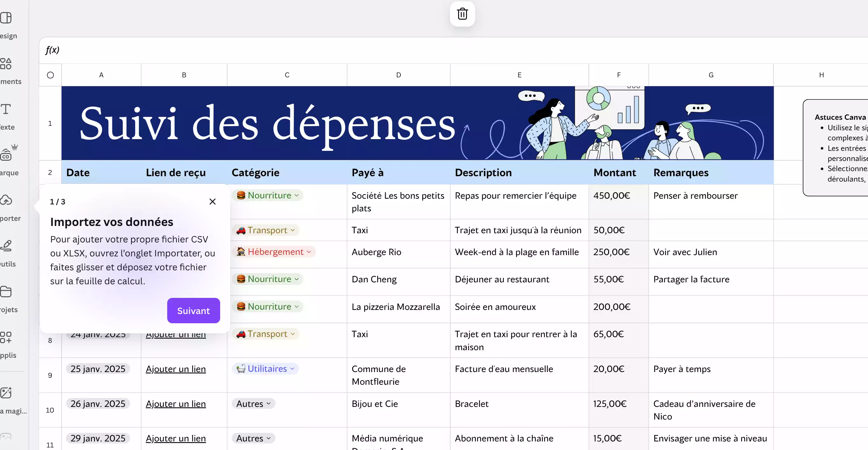
Task: Select column C header
Action: point(287,75)
